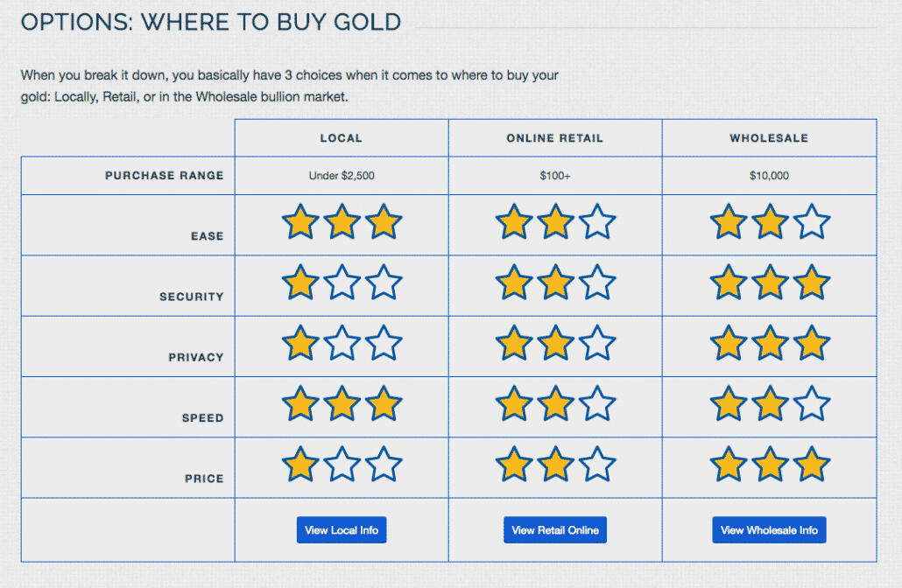902x588 pixels.
Task: Click the filled third Speed star for Local
Action: [384, 404]
